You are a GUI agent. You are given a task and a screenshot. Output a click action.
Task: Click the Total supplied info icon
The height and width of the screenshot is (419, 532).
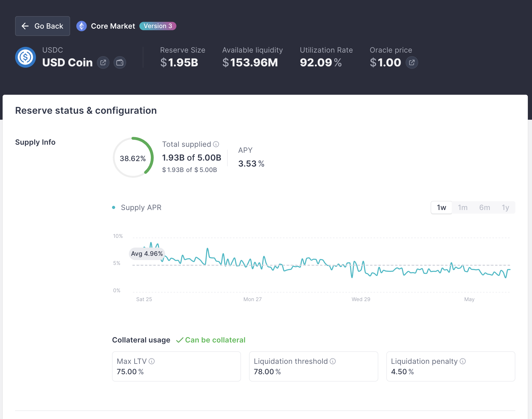pos(216,144)
